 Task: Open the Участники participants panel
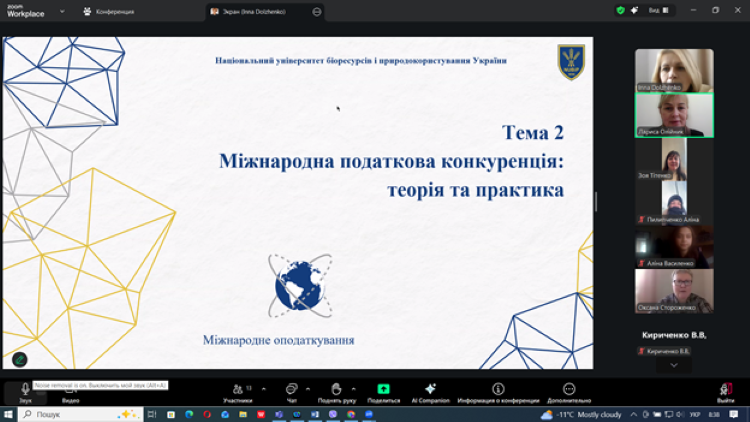(x=238, y=393)
